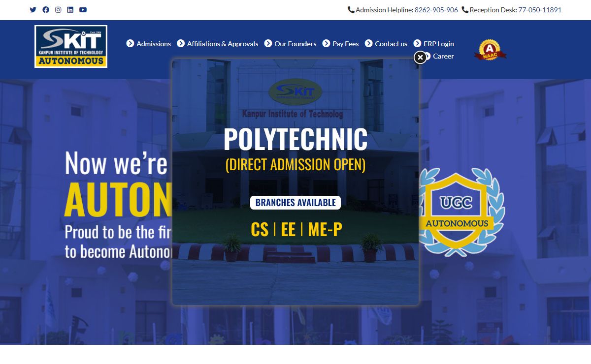Open the Pay Fees link
Screen dimensions: 591x364
coord(346,44)
